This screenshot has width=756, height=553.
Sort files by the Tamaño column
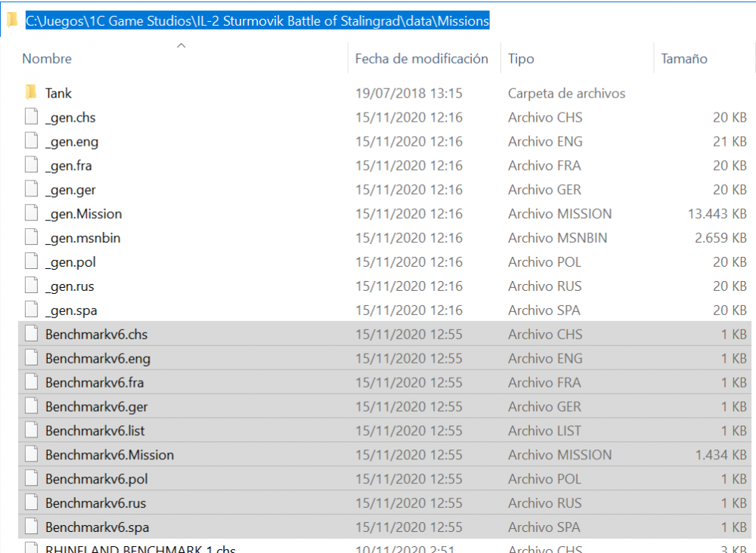coord(683,59)
